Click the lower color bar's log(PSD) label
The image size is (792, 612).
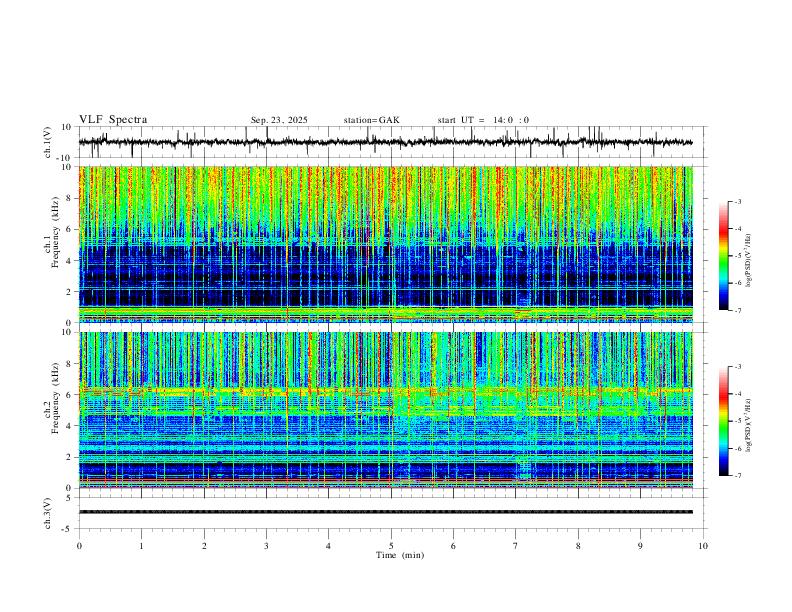[x=748, y=426]
